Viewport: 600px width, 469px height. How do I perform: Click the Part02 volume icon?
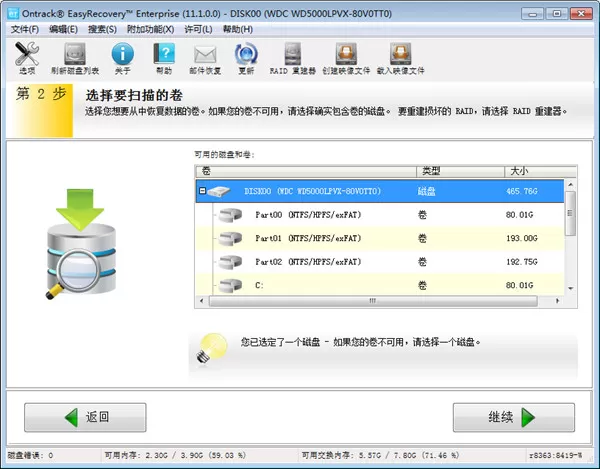[x=230, y=262]
